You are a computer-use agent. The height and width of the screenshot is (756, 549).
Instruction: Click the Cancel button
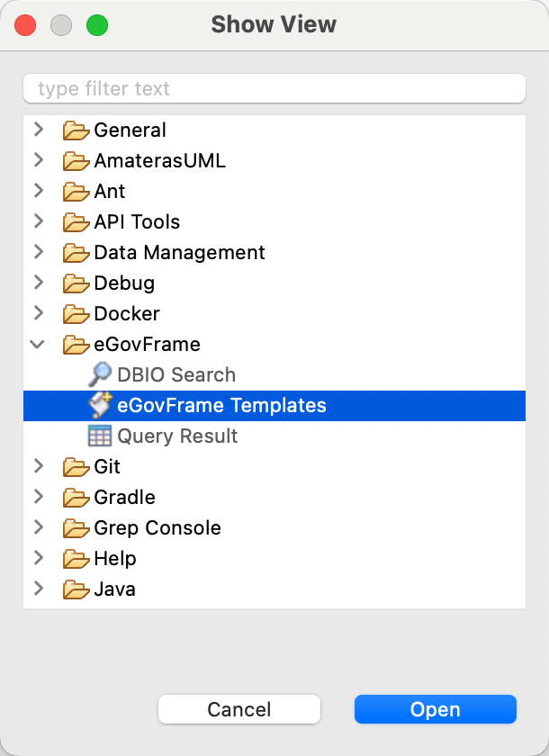click(x=238, y=709)
